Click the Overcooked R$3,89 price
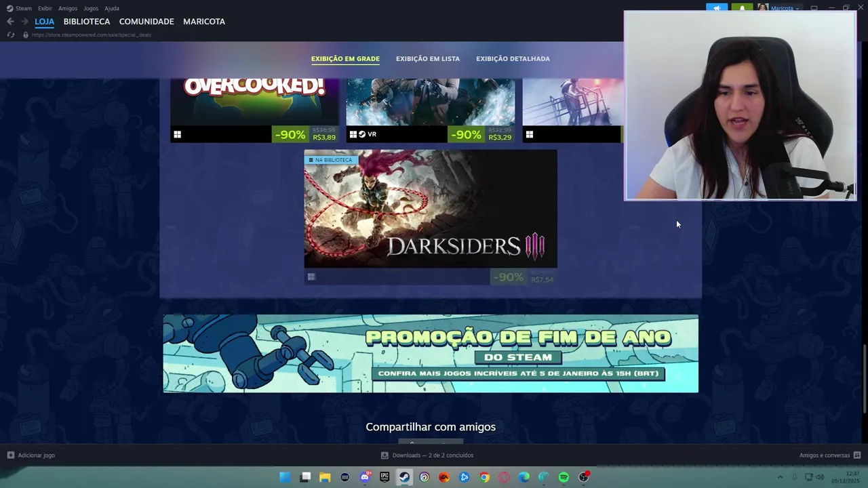The height and width of the screenshot is (488, 868). 324,137
